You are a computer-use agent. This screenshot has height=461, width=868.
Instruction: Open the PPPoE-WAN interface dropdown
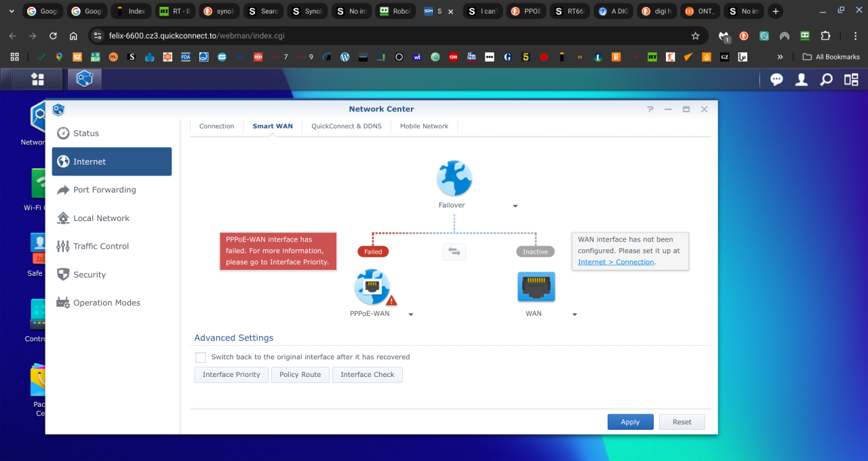410,314
